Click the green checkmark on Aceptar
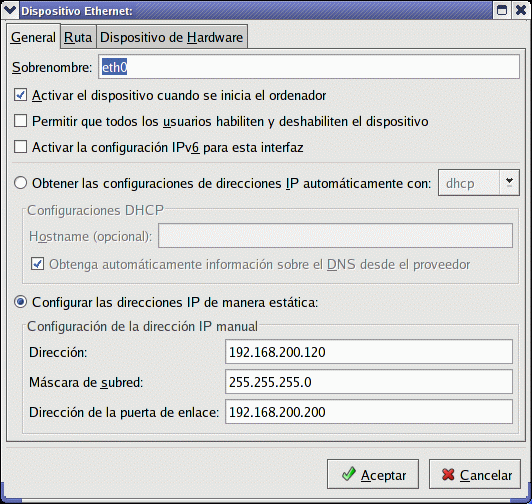The image size is (532, 504). tap(349, 474)
